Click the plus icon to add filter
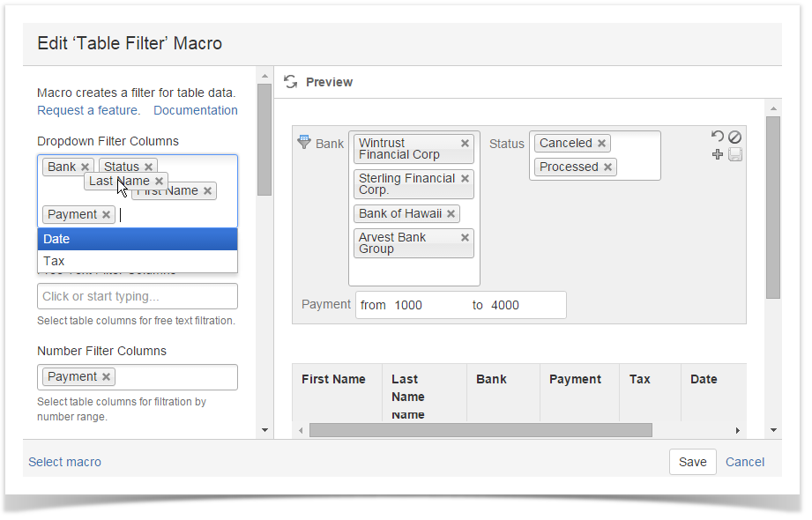The image size is (812, 520). tap(718, 154)
